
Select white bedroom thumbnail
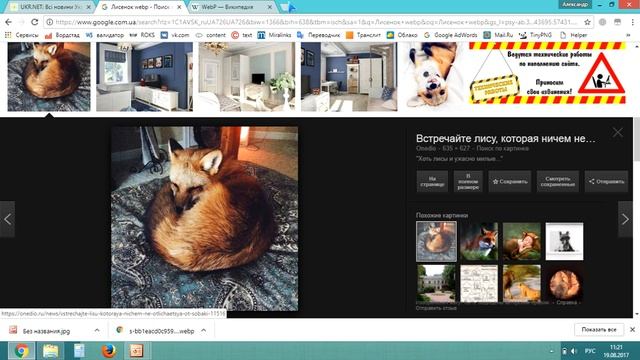tap(247, 76)
